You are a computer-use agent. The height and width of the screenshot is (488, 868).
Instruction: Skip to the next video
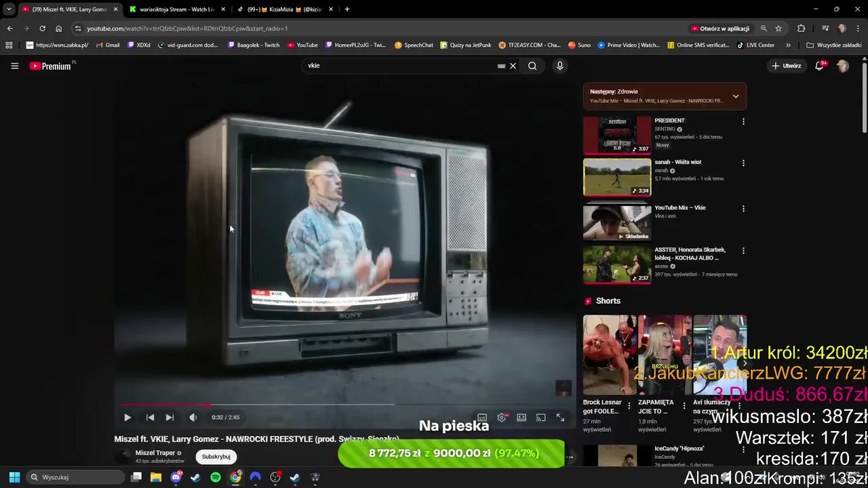pyautogui.click(x=170, y=418)
